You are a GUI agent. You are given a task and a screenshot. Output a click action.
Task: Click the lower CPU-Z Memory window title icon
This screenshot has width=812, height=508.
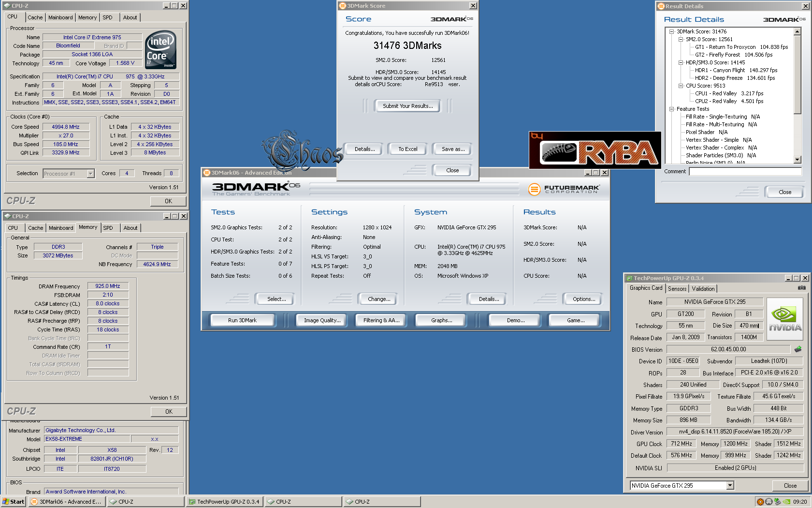7,216
